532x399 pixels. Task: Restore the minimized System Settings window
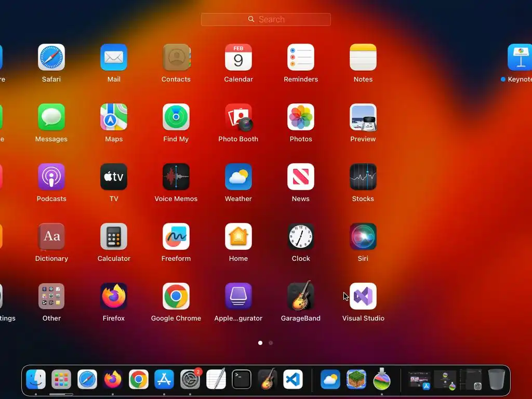(471, 380)
